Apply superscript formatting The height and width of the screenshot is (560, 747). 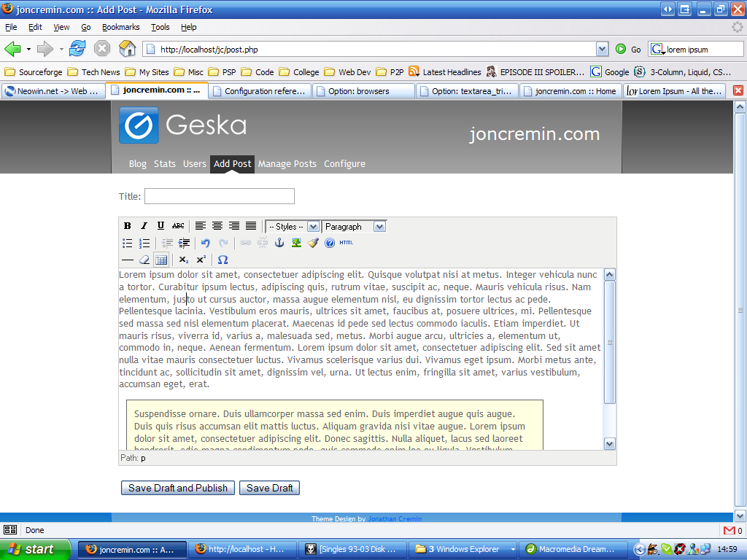tap(201, 259)
